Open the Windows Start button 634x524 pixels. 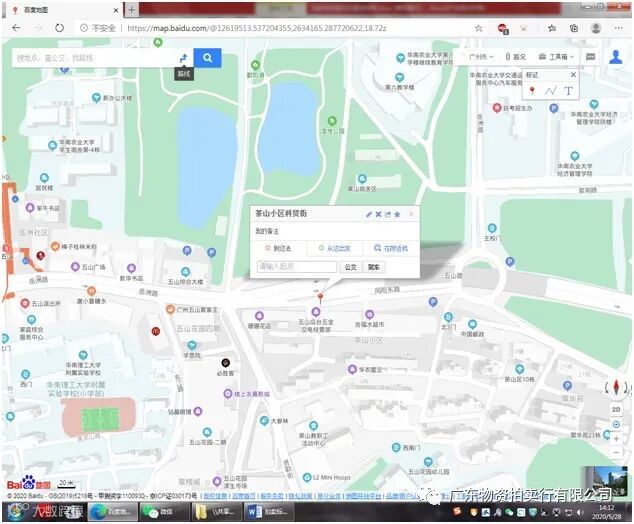15,512
